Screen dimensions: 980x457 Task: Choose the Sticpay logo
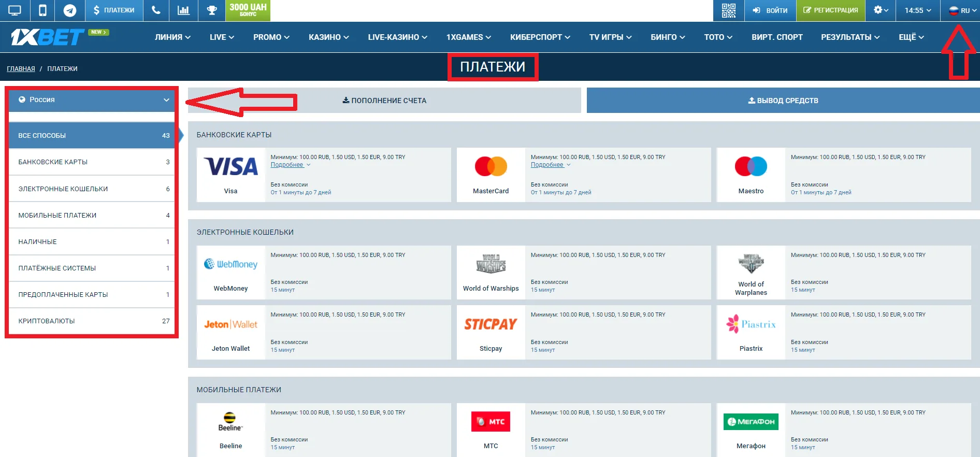[x=491, y=324]
